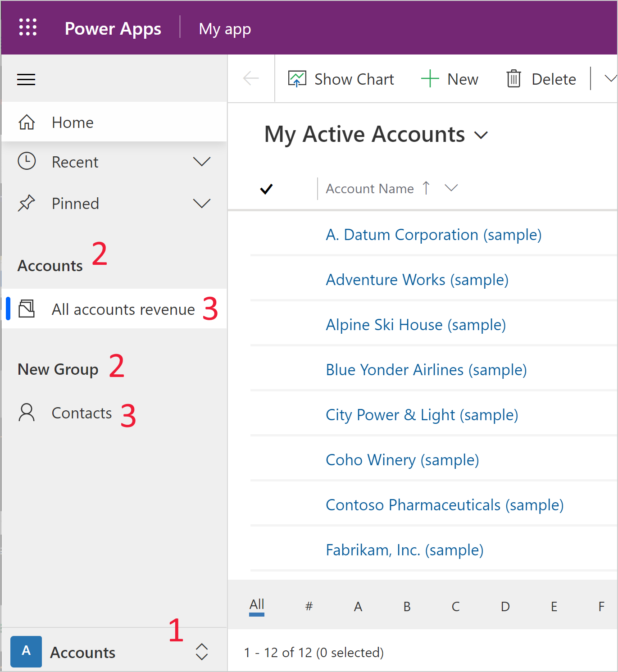Expand the Pinned section
This screenshot has width=618, height=672.
[x=201, y=203]
